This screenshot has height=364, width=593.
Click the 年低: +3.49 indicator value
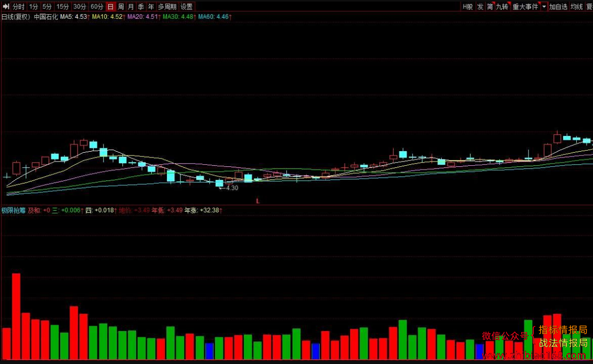pyautogui.click(x=167, y=210)
